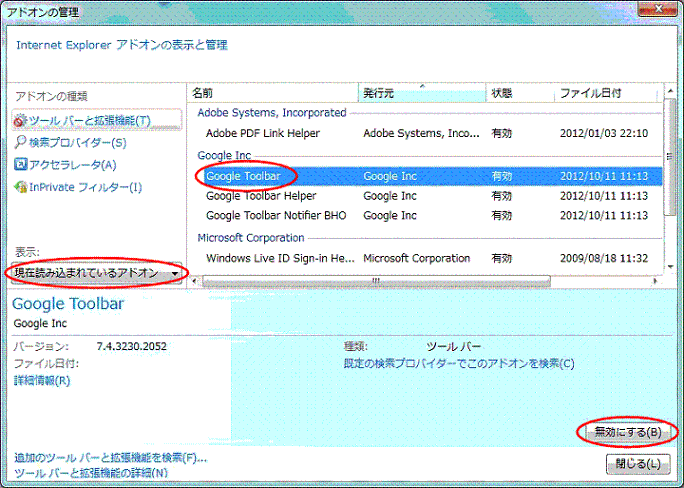Click the toolbars and extensions icon
The image size is (684, 488).
pos(20,120)
